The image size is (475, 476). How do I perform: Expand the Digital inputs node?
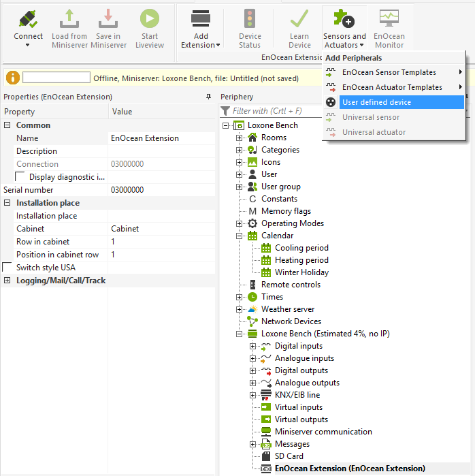252,346
